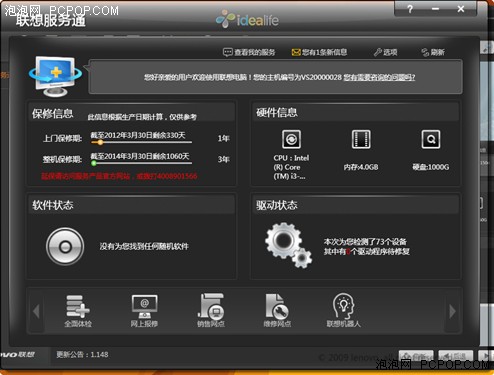This screenshot has height=375, width=494.
Task: Click the 硬盘 hard disk icon
Action: pyautogui.click(x=431, y=139)
